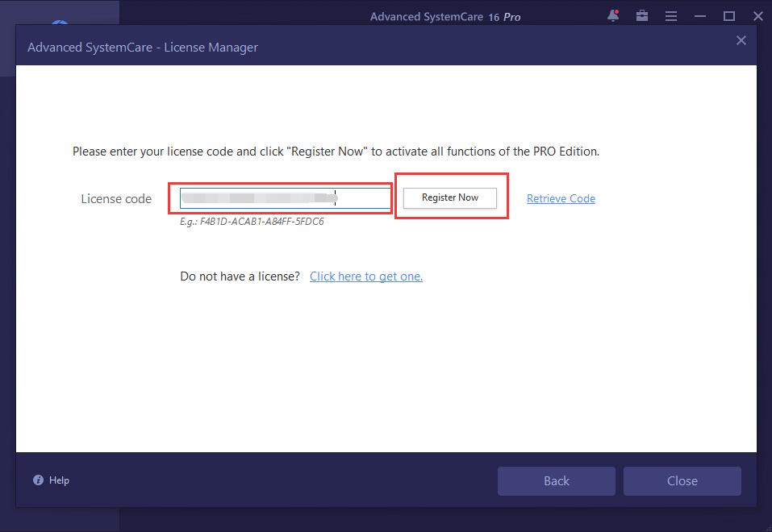Image resolution: width=772 pixels, height=532 pixels.
Task: Open the toolbox briefcase icon
Action: pos(642,16)
